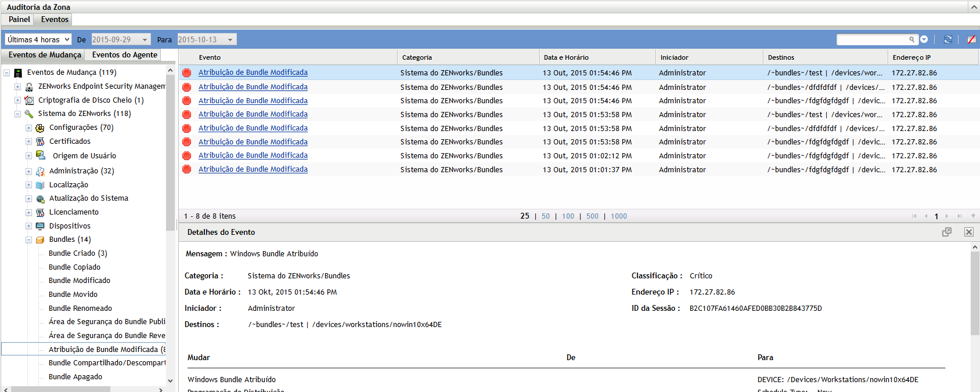Click red critical icon of the first event row

click(x=187, y=73)
